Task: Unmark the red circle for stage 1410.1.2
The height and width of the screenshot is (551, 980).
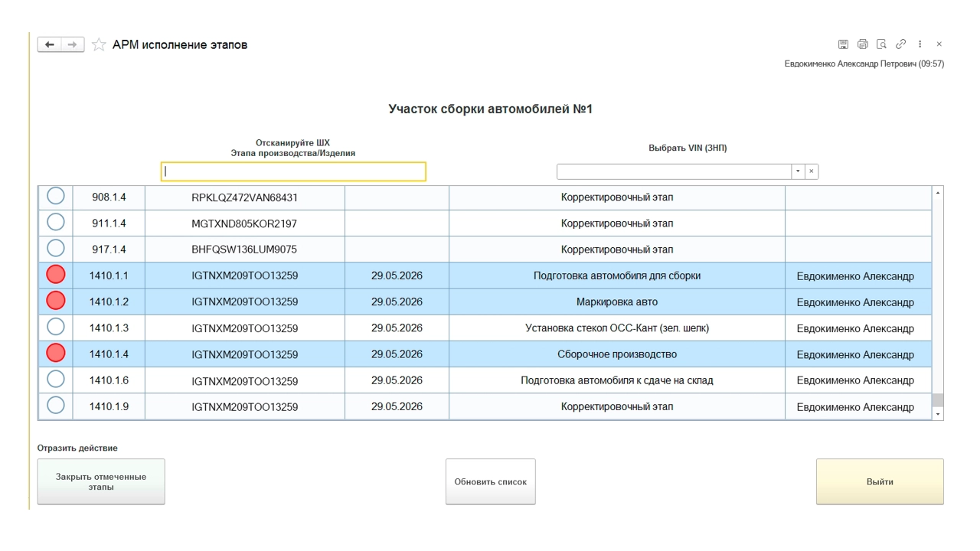Action: pyautogui.click(x=56, y=301)
